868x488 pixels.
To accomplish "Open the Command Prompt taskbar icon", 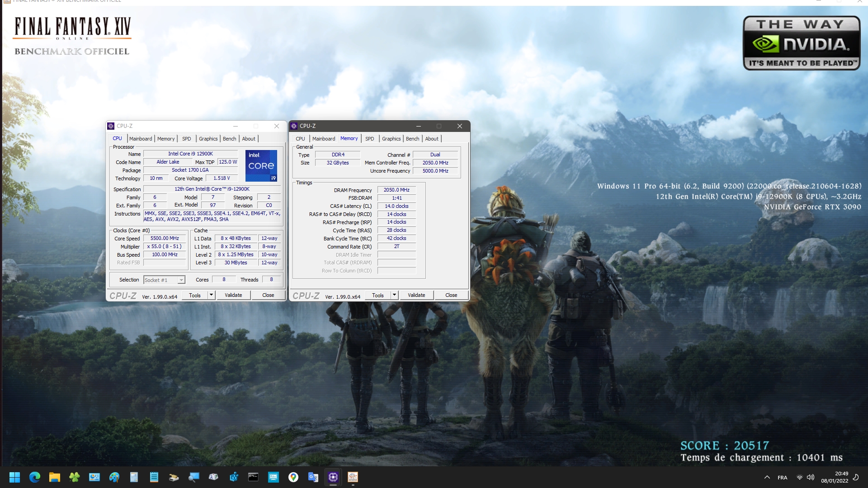I will pos(253,477).
